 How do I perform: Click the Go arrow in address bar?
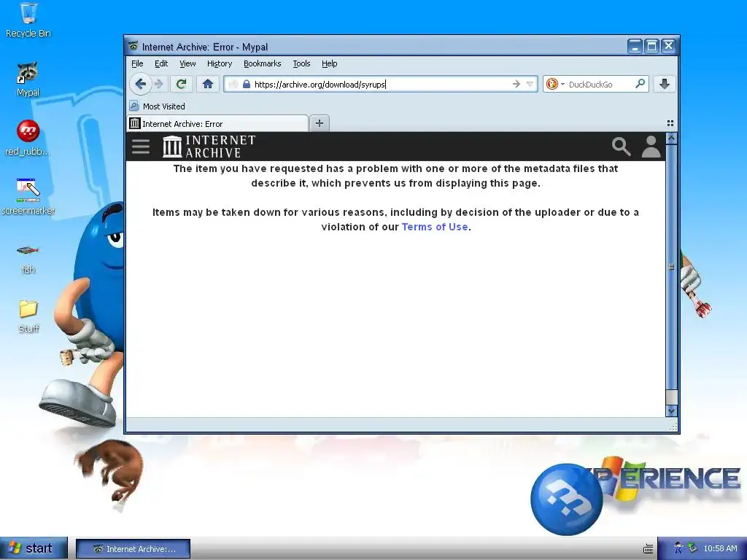516,85
